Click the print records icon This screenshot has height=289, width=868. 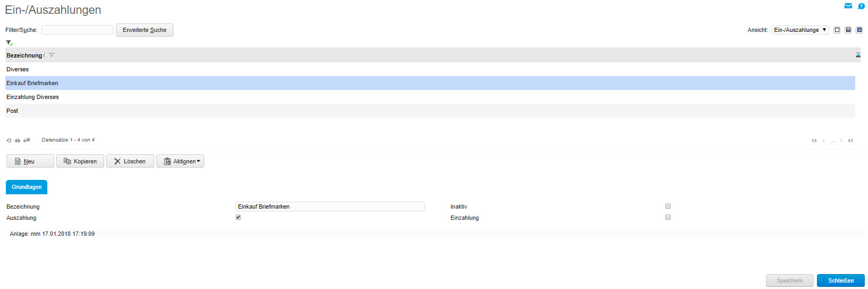pyautogui.click(x=18, y=141)
